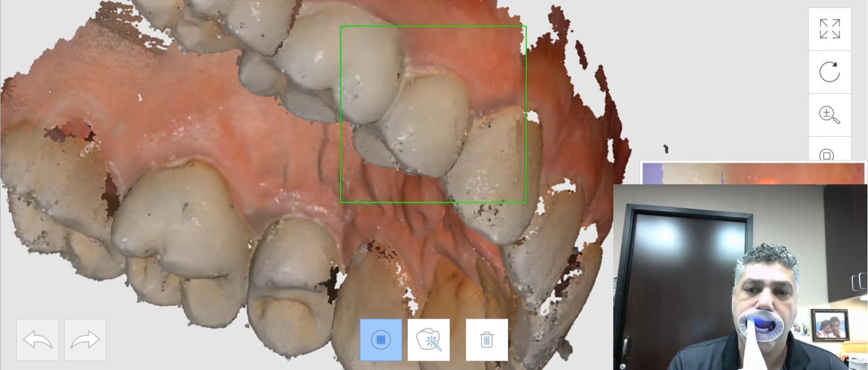Click the partially hidden square-in-circle icon
Viewport: 868px width, 370px height.
point(827,154)
